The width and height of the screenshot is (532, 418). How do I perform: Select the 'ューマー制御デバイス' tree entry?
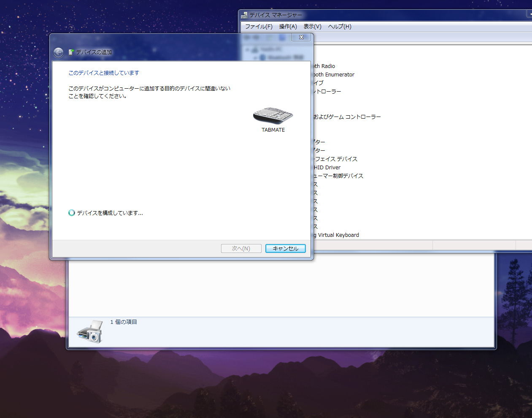pyautogui.click(x=338, y=176)
